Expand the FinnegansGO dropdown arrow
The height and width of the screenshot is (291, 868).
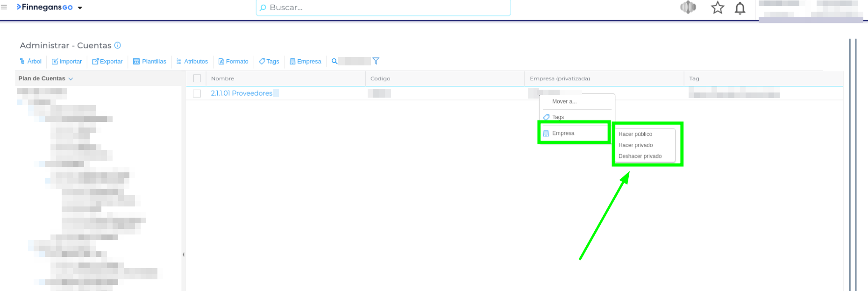click(80, 8)
